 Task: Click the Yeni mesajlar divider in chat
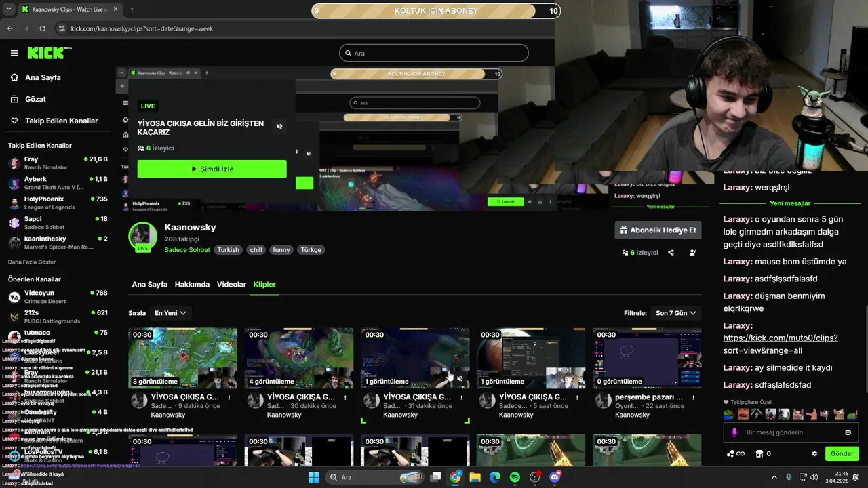[790, 203]
